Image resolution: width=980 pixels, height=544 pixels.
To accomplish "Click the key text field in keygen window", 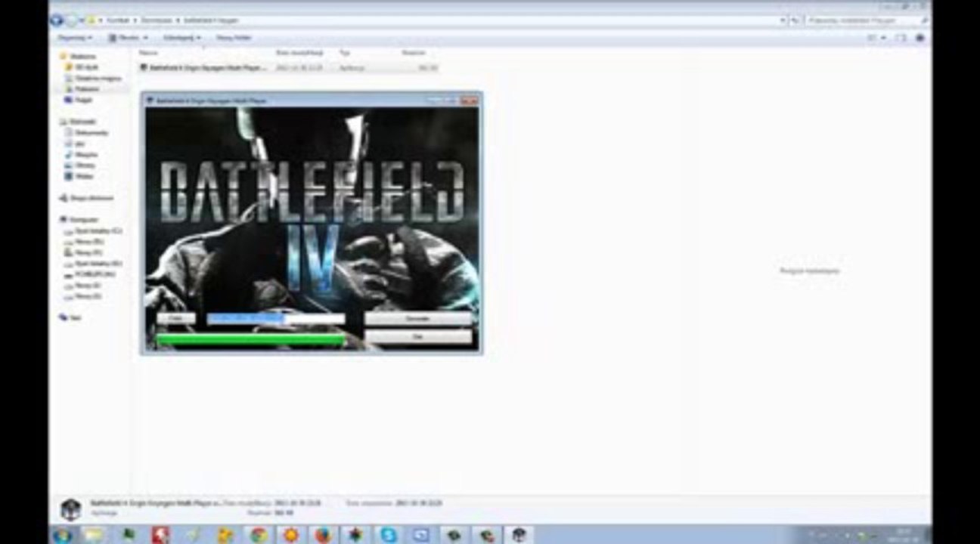I will point(276,319).
